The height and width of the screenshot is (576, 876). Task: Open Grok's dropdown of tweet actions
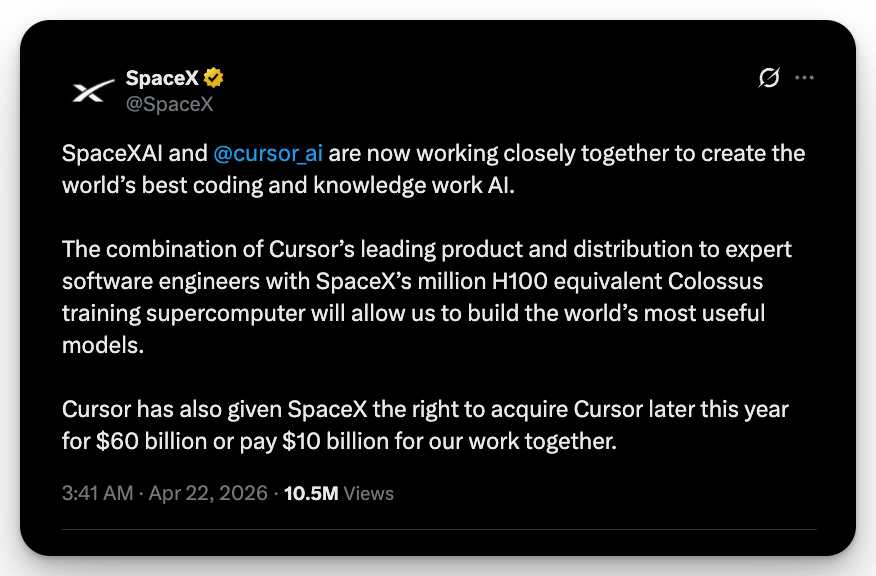(x=769, y=78)
